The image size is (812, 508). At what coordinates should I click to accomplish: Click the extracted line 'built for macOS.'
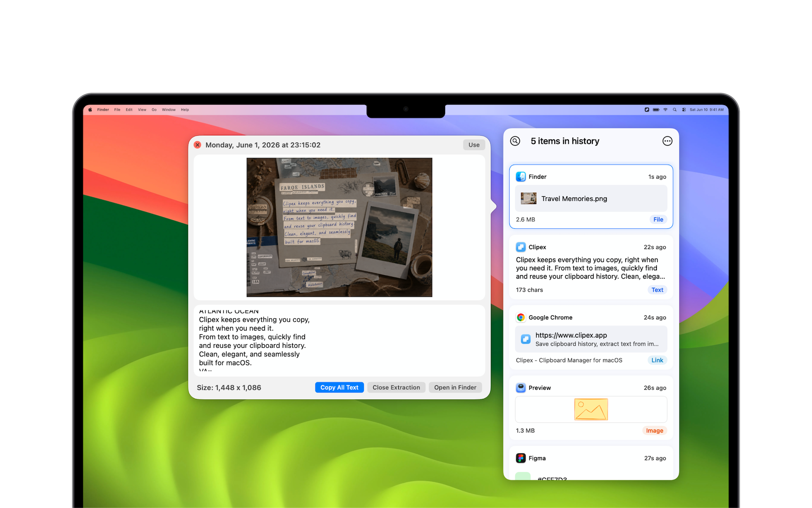coord(225,363)
